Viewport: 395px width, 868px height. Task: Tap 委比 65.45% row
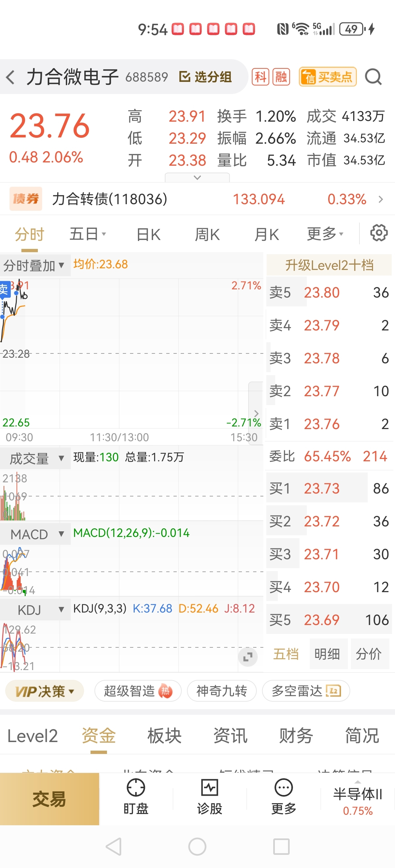(x=329, y=456)
